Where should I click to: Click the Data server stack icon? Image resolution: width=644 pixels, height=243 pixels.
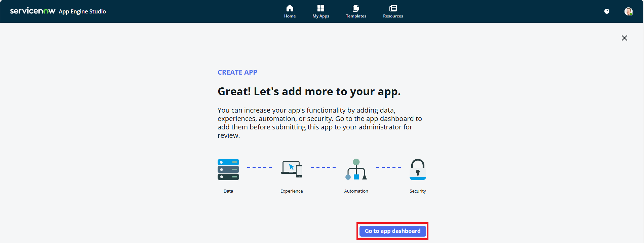(x=228, y=169)
